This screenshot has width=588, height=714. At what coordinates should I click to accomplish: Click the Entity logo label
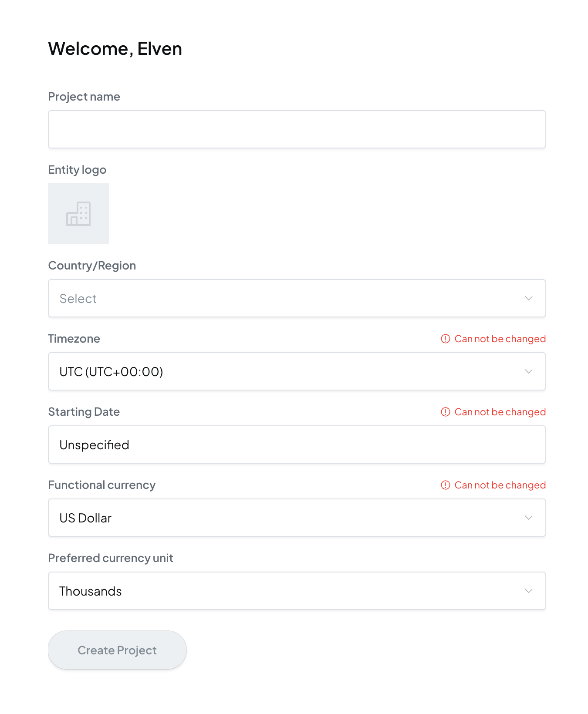tap(77, 170)
